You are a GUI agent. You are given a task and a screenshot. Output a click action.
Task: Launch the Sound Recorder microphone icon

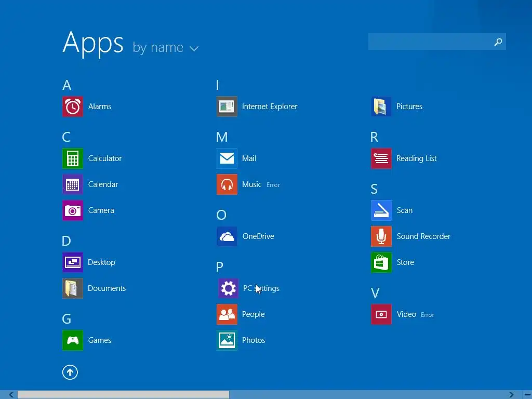click(x=381, y=236)
